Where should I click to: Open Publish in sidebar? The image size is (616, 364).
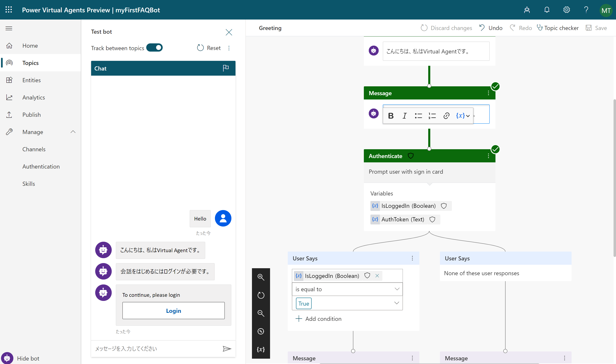pos(41,114)
